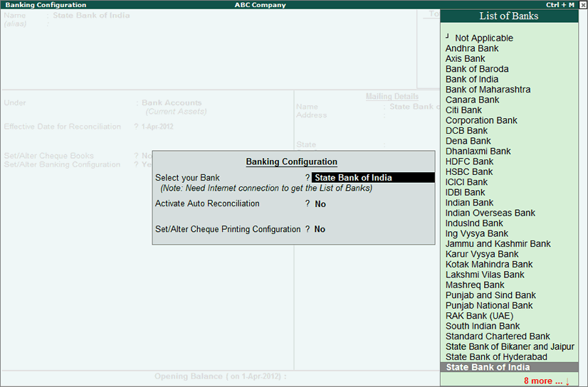Select Corporation Bank
Viewport: 588px width, 387px height.
pos(481,121)
